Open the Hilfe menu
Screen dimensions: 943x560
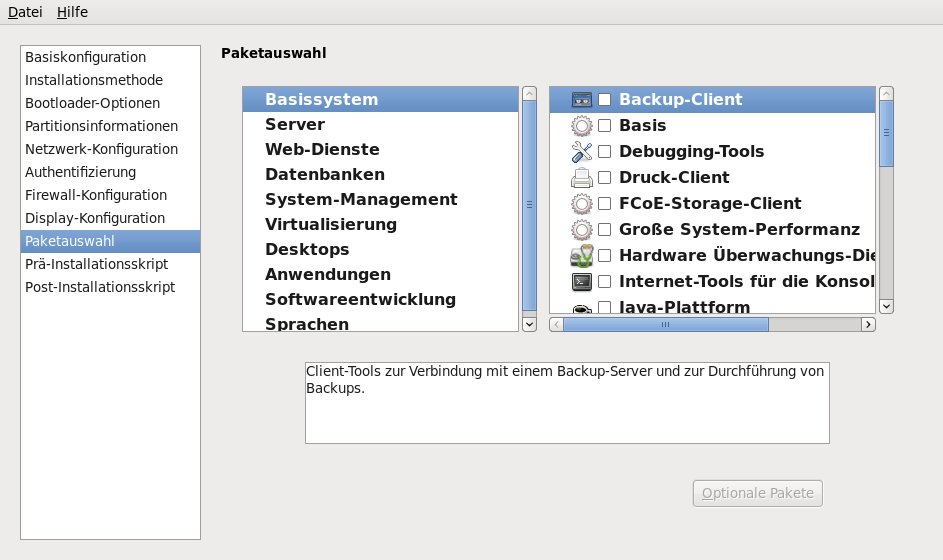(x=72, y=12)
